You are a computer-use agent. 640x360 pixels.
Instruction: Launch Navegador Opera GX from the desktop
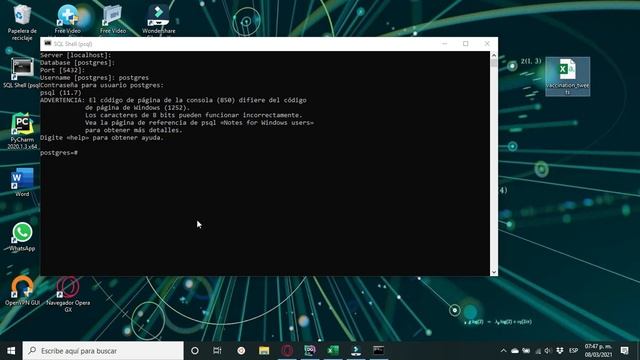pos(68,294)
